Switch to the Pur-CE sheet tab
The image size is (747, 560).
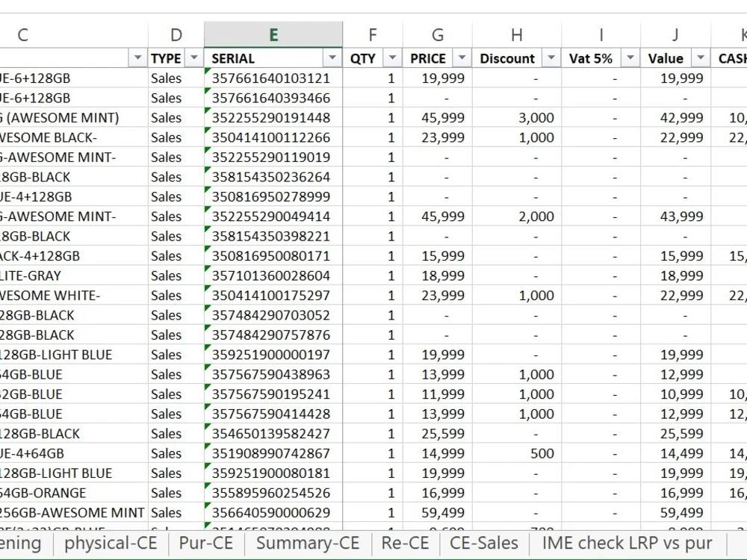(x=206, y=543)
